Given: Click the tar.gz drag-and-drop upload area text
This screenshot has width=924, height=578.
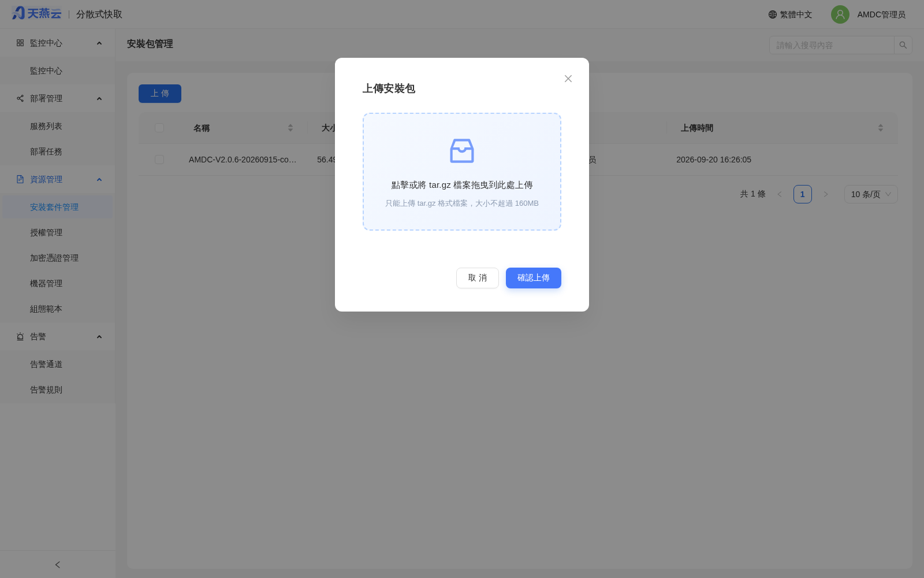Looking at the screenshot, I should pyautogui.click(x=462, y=185).
